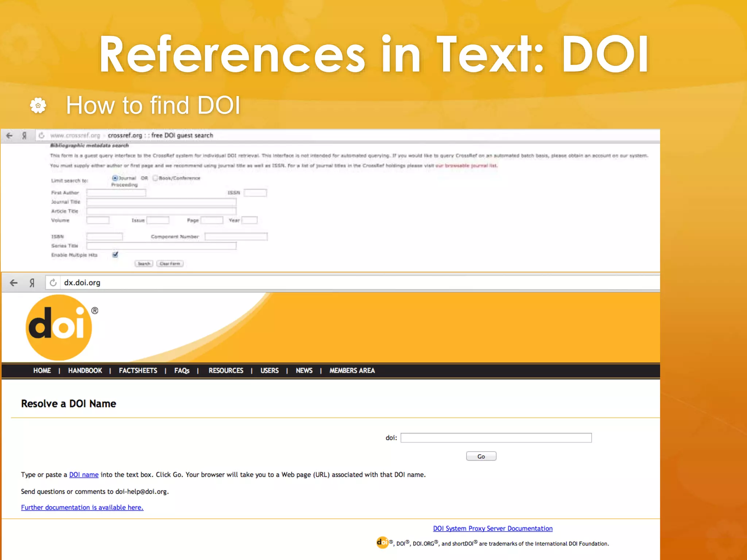747x560 pixels.
Task: Open NEWS in DOI navigation bar
Action: click(x=304, y=370)
